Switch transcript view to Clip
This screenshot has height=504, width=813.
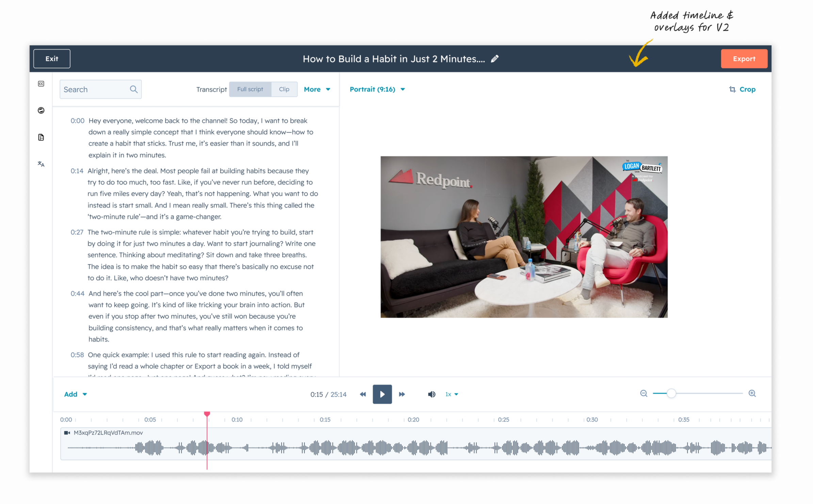284,89
